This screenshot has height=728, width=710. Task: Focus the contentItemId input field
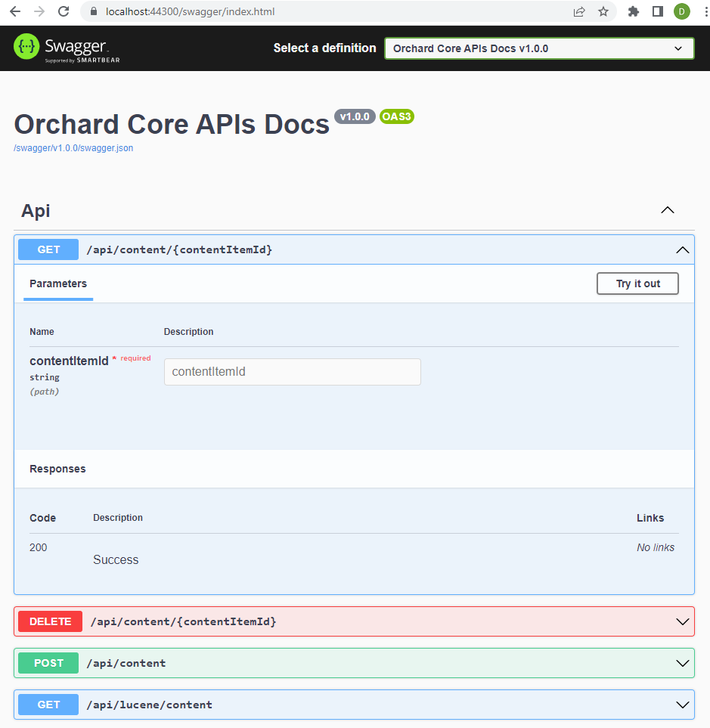click(293, 372)
